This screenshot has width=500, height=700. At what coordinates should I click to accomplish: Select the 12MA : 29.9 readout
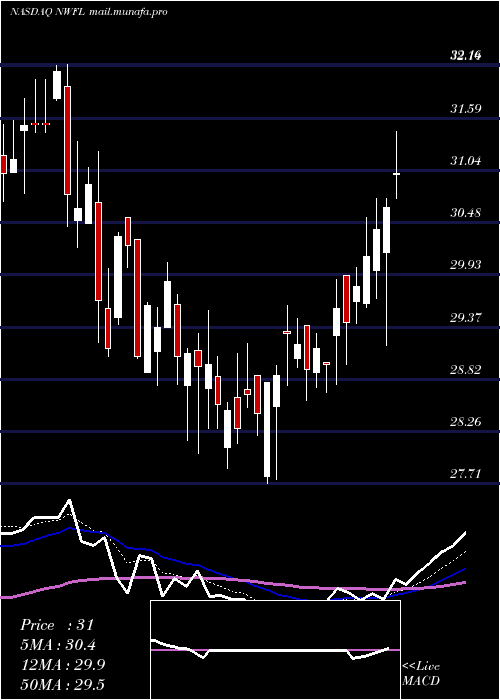click(x=63, y=665)
